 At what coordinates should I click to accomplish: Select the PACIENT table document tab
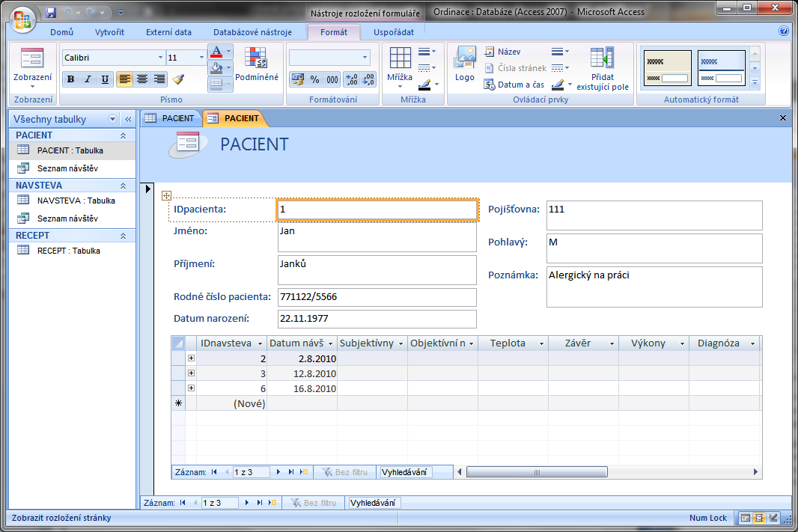click(170, 118)
